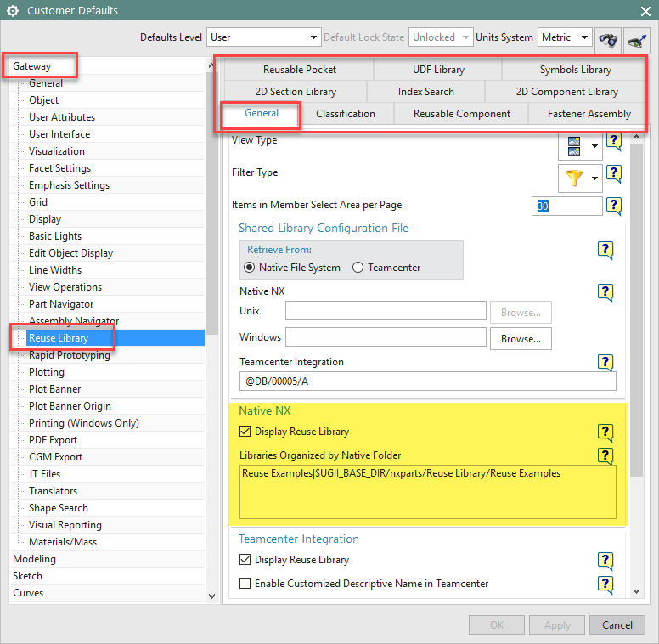Select PDF Export in the tree
The image size is (659, 644).
pyautogui.click(x=53, y=440)
